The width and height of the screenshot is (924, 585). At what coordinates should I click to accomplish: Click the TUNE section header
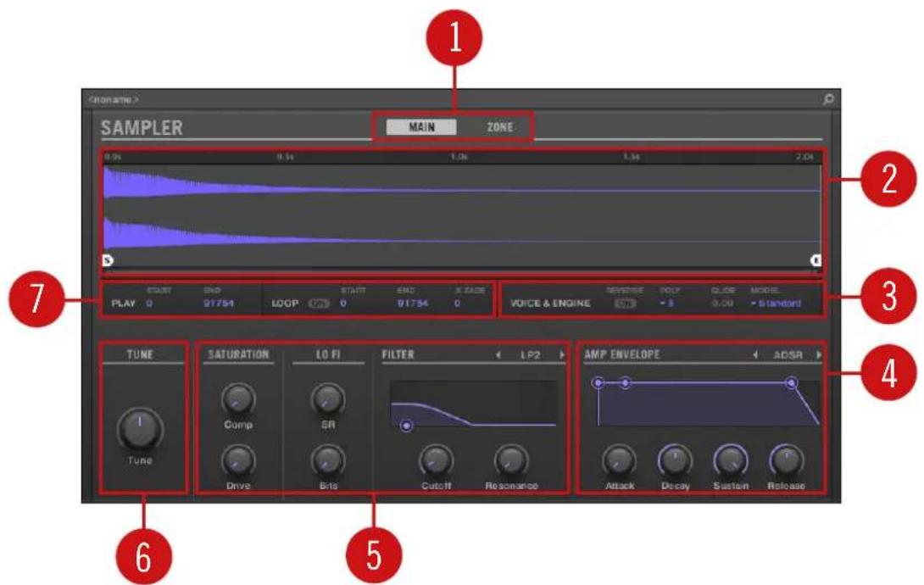[x=140, y=354]
